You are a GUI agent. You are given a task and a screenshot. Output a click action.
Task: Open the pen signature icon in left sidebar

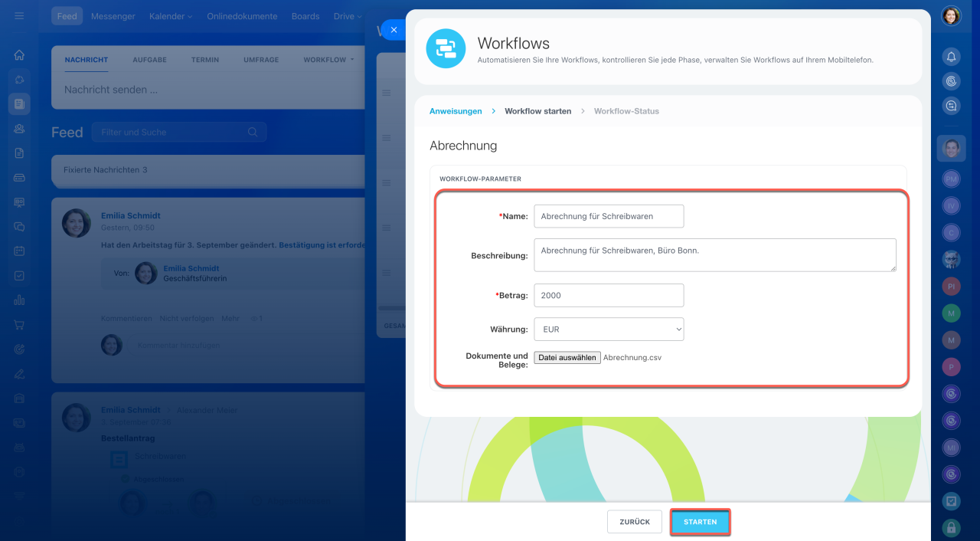click(x=19, y=374)
